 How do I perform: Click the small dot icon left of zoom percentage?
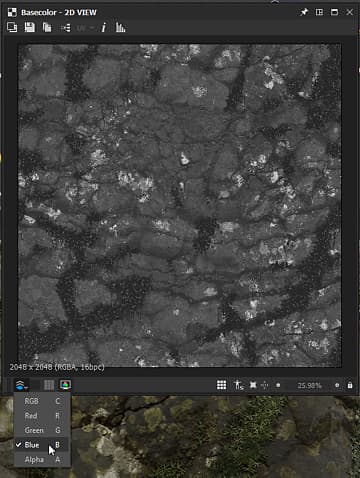[278, 385]
